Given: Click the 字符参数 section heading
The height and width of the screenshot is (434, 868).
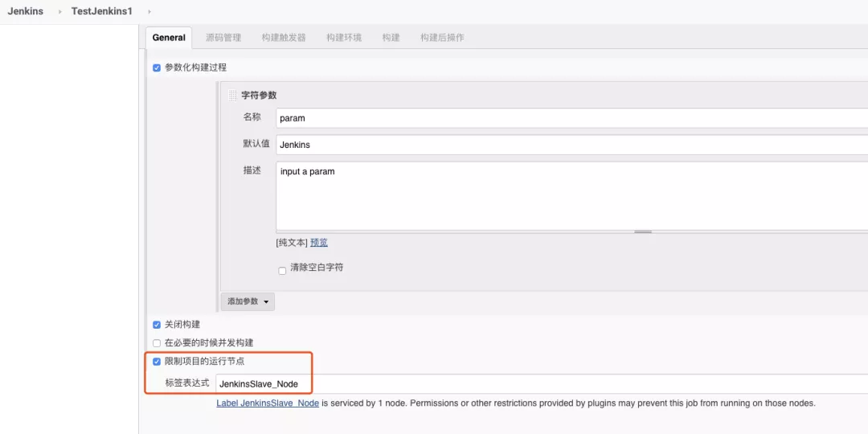Looking at the screenshot, I should click(x=259, y=95).
